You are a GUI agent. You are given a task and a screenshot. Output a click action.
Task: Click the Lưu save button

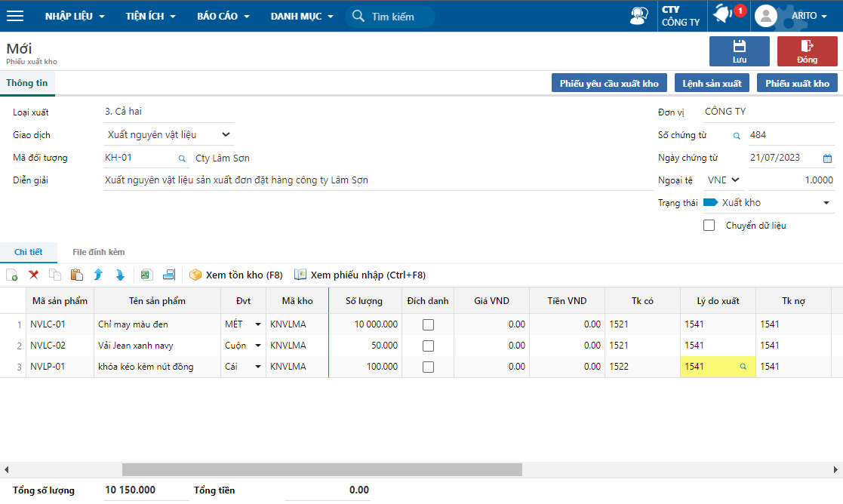(740, 51)
